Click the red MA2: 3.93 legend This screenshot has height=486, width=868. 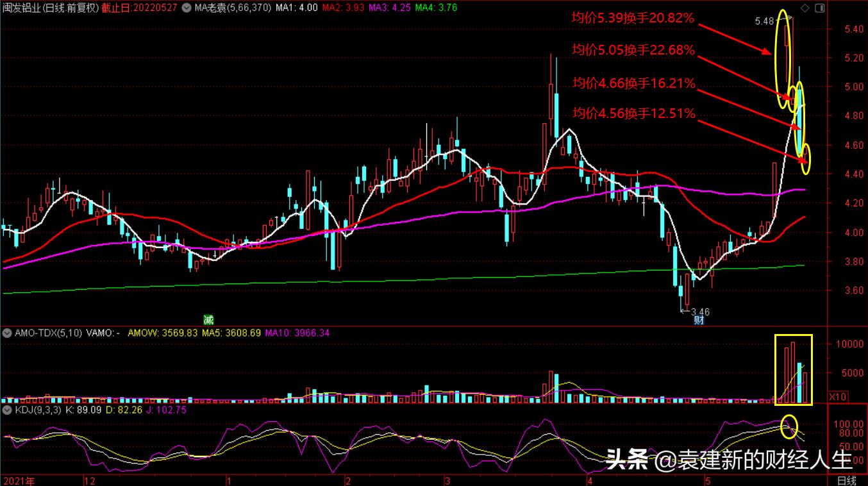coord(342,8)
